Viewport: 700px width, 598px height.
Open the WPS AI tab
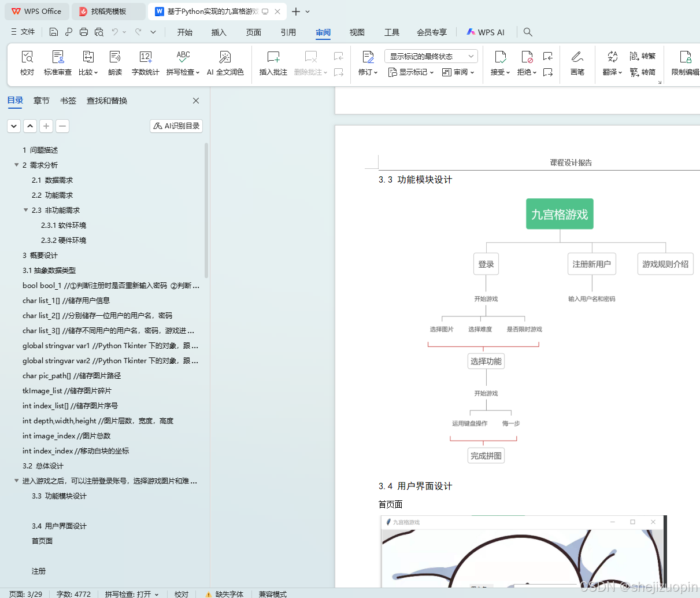tap(486, 32)
